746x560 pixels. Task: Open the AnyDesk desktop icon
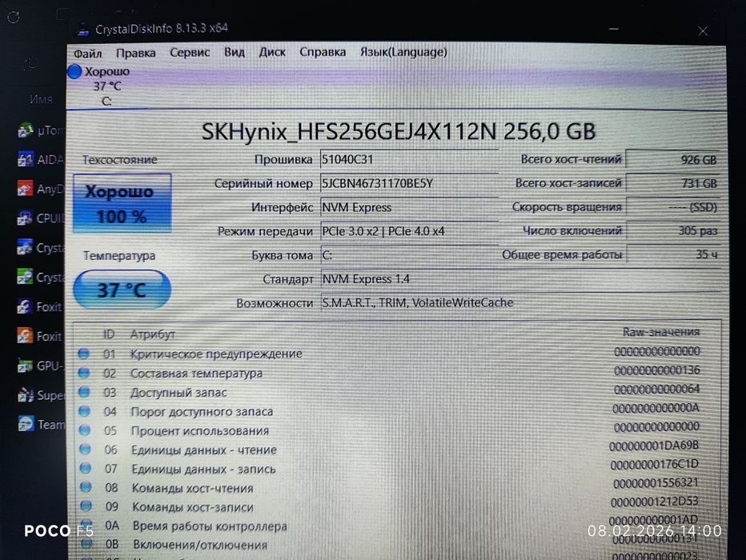click(x=26, y=189)
